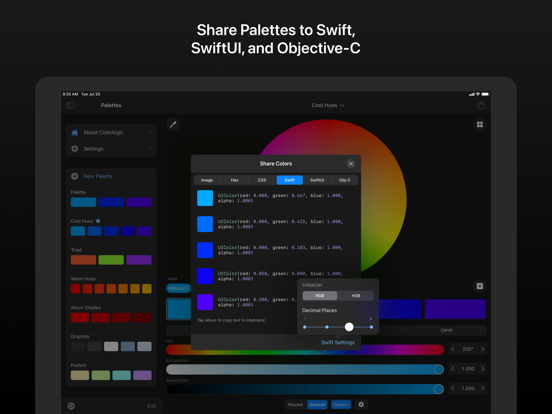This screenshot has width=552, height=414.
Task: Click the add-color plus icon above swatches
Action: pyautogui.click(x=479, y=286)
